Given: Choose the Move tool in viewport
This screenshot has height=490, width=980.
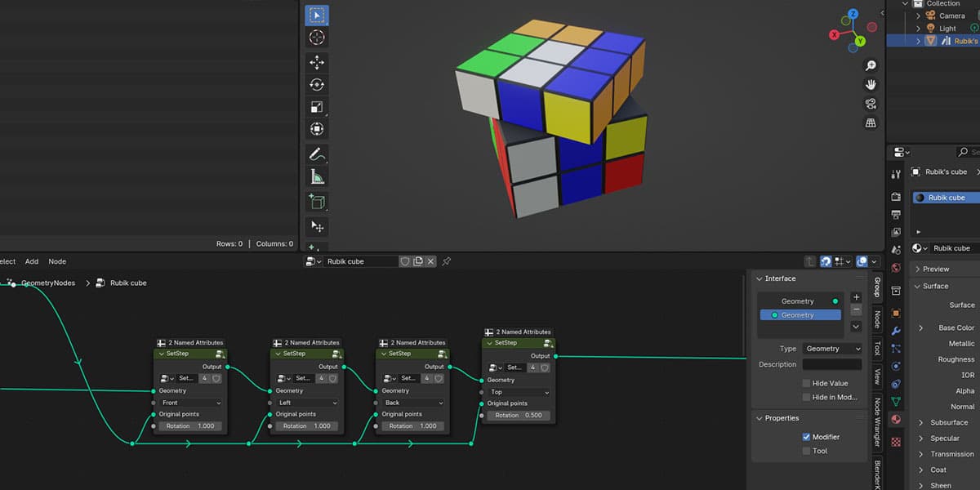Looking at the screenshot, I should pyautogui.click(x=317, y=63).
